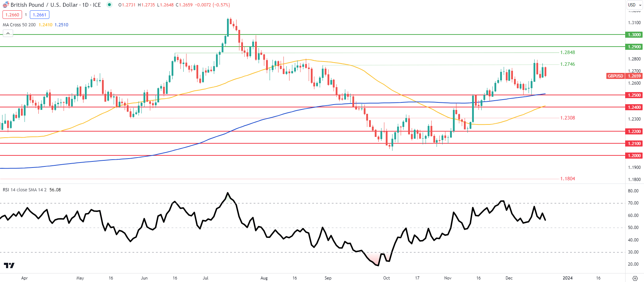Click the green 1.3000 price axis label
The height and width of the screenshot is (282, 644).
[634, 35]
